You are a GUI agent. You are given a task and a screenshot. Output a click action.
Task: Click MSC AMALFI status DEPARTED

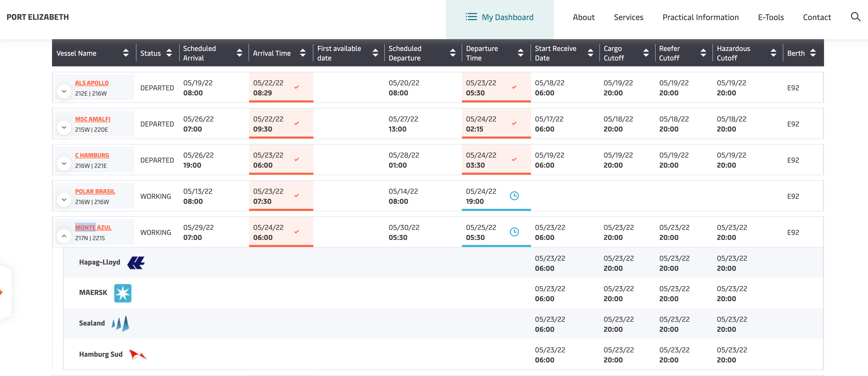click(x=157, y=124)
